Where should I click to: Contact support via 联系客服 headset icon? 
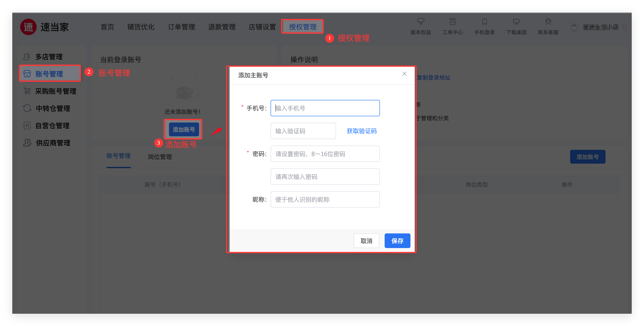point(548,22)
